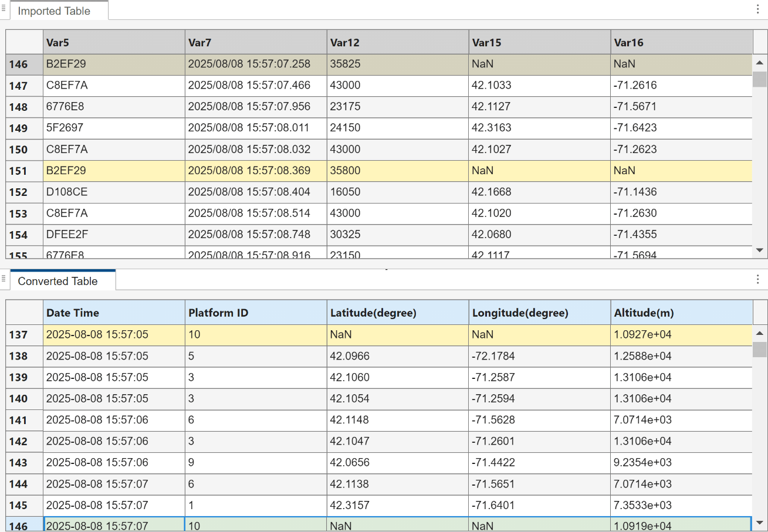Click the drag handle beside Imported Table tab
Image resolution: width=768 pixels, height=532 pixels.
(4, 8)
